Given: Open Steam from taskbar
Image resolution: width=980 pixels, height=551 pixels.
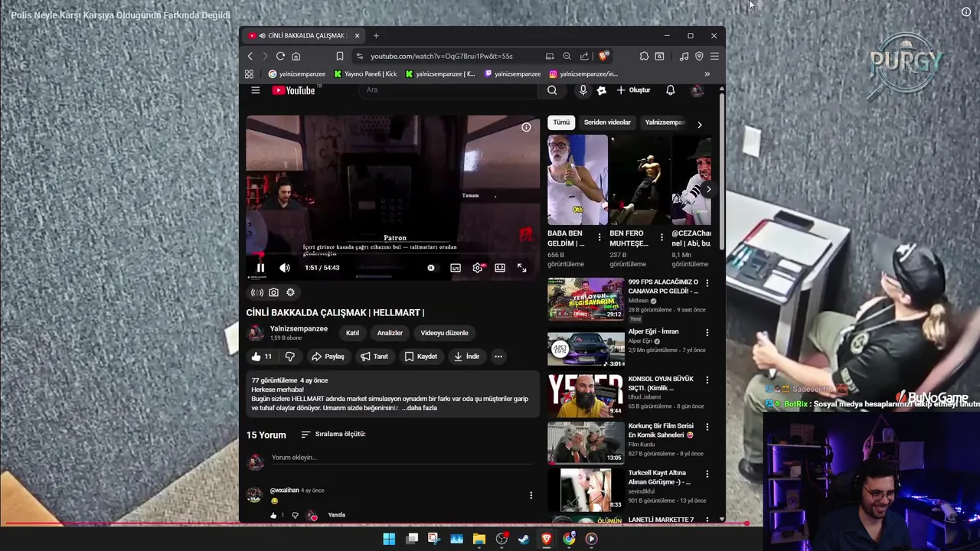Looking at the screenshot, I should [x=524, y=539].
